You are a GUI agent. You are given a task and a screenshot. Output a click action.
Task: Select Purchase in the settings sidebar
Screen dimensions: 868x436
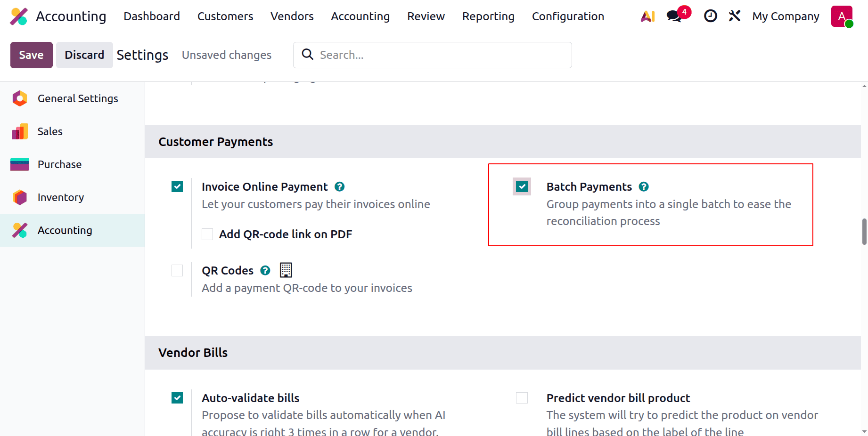coord(73,164)
